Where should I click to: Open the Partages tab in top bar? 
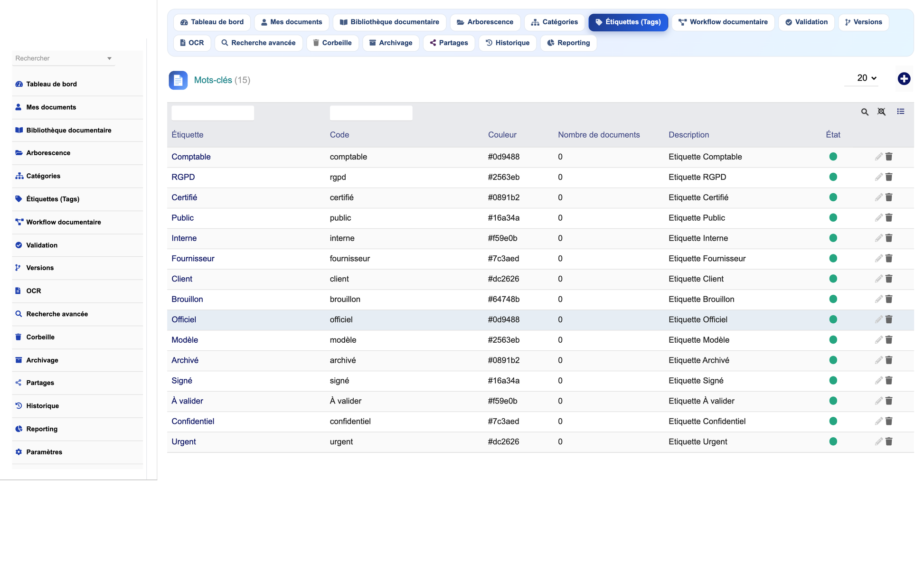[449, 43]
